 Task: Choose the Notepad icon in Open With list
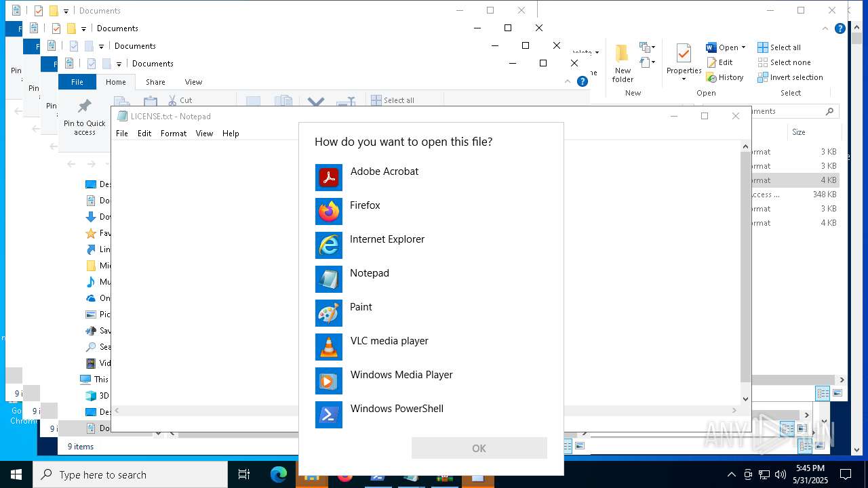(x=329, y=279)
